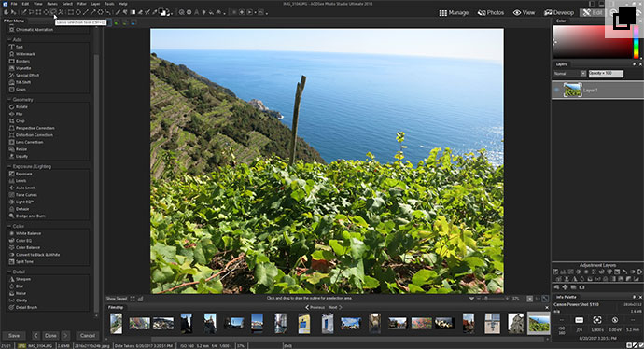Select the Gradient tool in toolbar
This screenshot has height=349, width=644.
click(133, 12)
